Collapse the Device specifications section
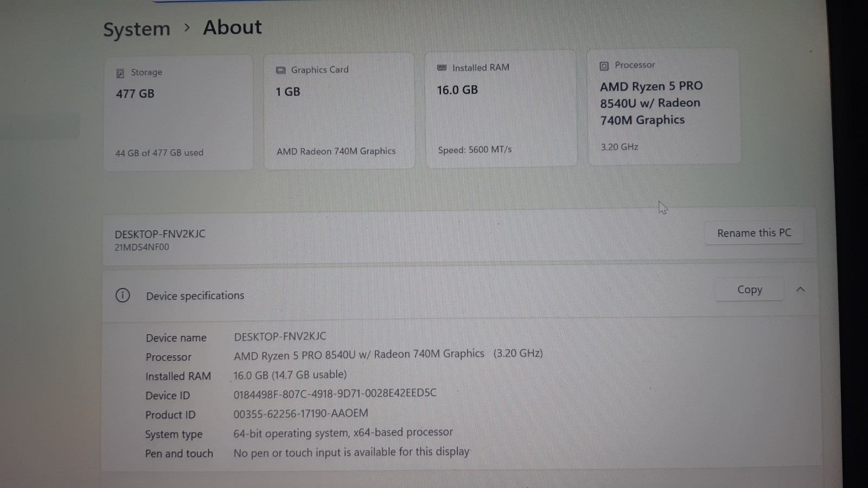This screenshot has width=868, height=488. 800,290
